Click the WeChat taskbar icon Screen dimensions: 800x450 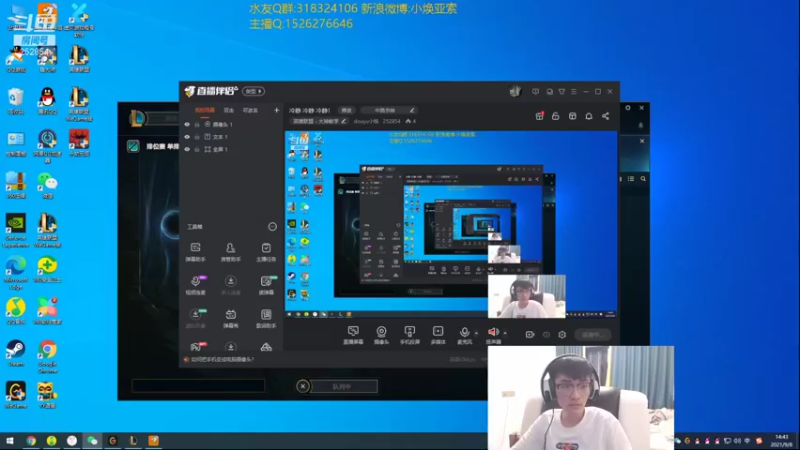point(92,440)
